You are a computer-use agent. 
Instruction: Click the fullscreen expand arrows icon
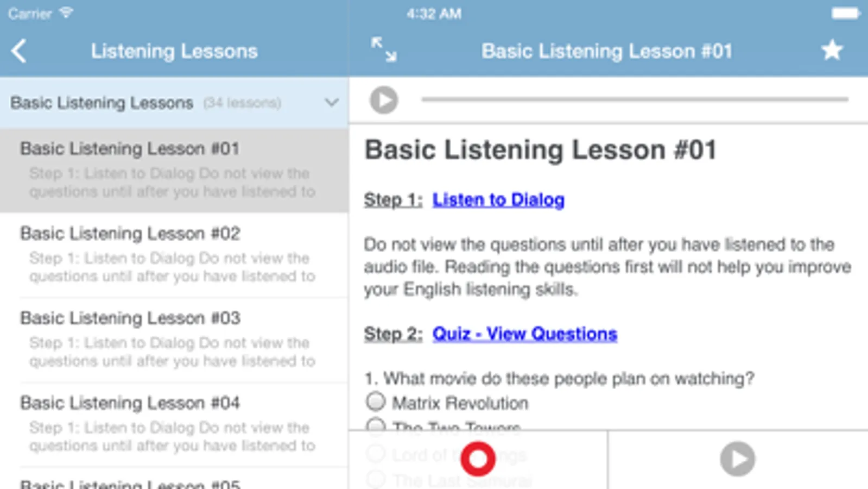384,49
